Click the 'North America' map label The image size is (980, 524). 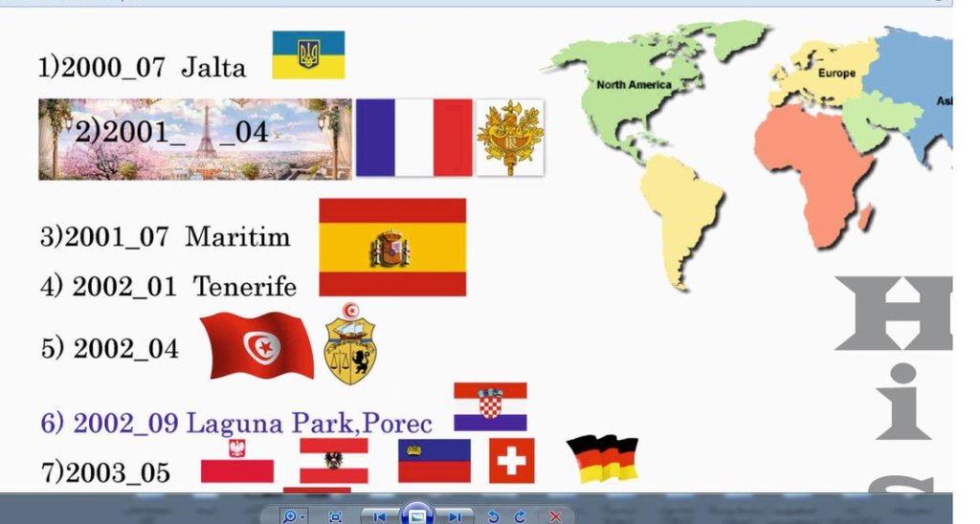[634, 85]
